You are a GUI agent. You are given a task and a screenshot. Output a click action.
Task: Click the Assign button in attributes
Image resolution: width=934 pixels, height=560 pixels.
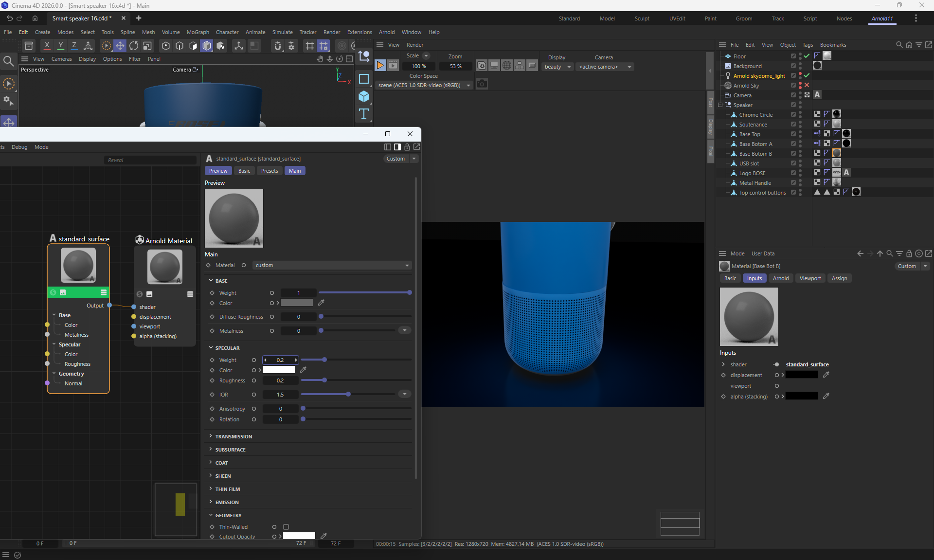pos(839,278)
